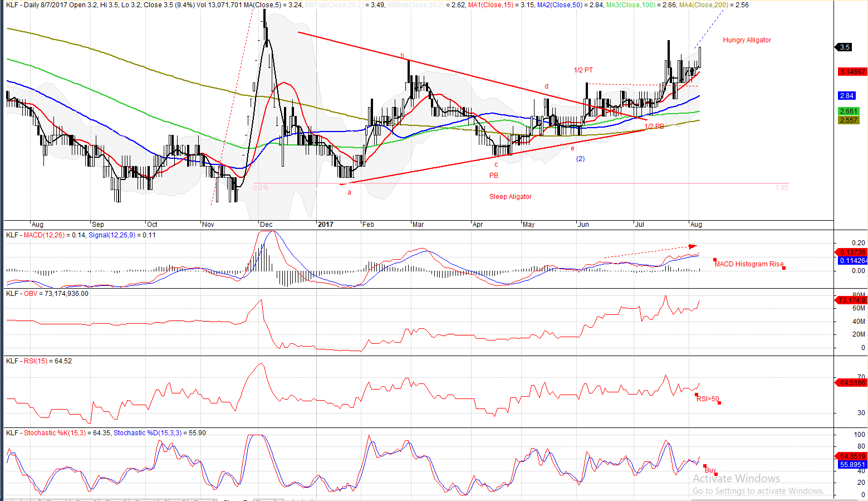
Task: Click the '1/2 PT' chart label
Action: tap(583, 70)
